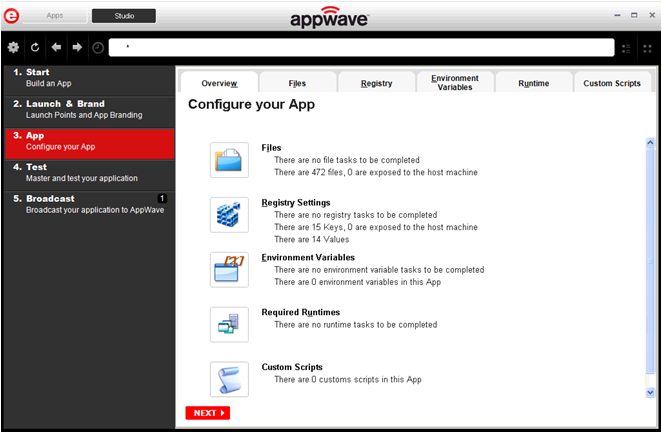Click the Registry Settings cubes icon

coord(229,215)
